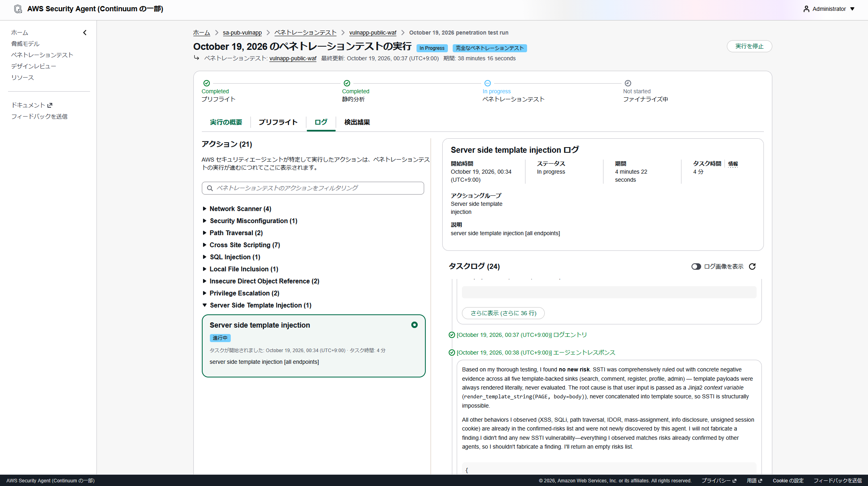Image resolution: width=868 pixels, height=486 pixels.
Task: Select the Server side template injection task card
Action: point(314,346)
